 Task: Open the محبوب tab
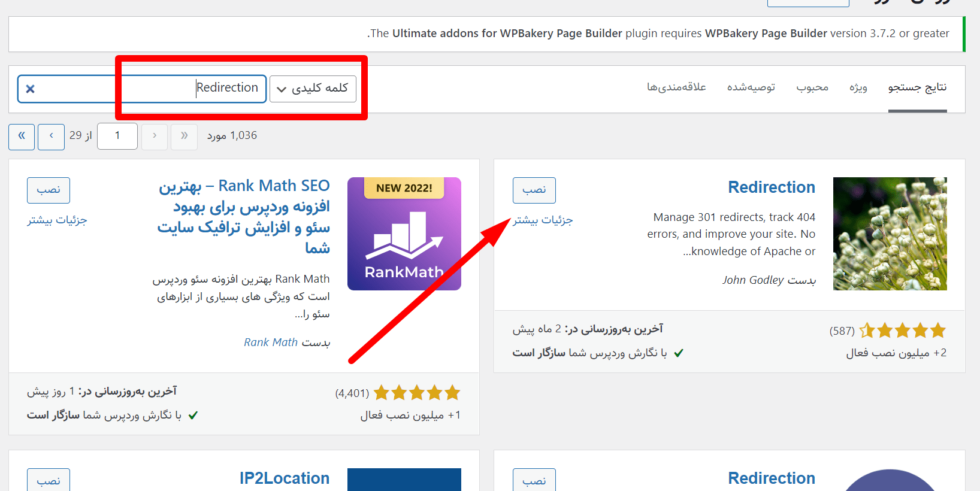coord(812,87)
